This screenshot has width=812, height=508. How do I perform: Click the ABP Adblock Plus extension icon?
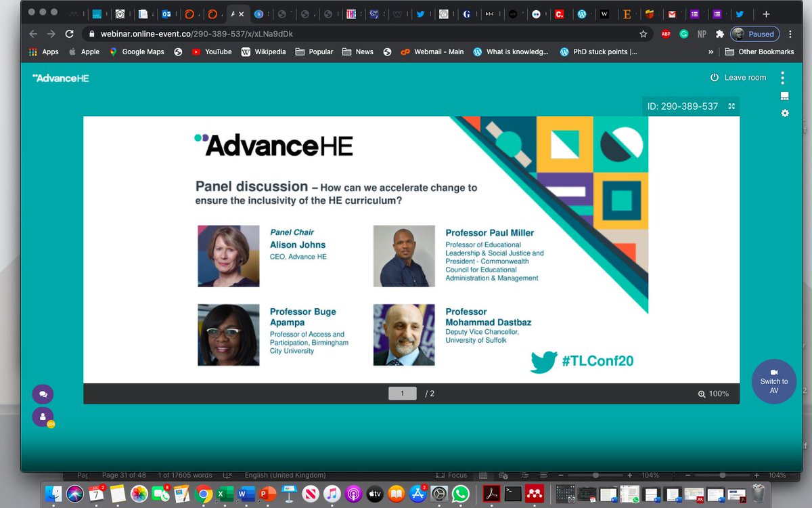click(666, 33)
